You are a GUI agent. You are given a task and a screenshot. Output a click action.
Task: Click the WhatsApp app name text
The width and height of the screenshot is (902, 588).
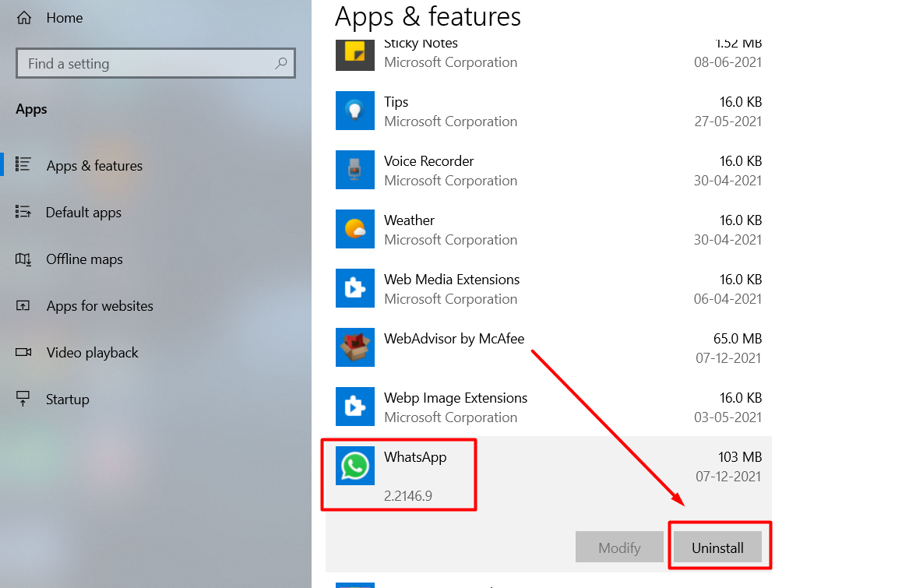tap(415, 457)
